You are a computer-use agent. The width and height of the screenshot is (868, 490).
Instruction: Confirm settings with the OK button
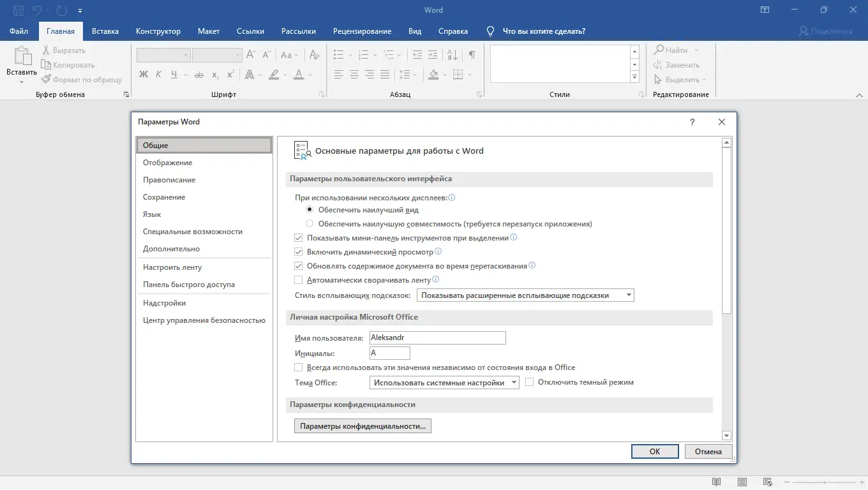[654, 451]
